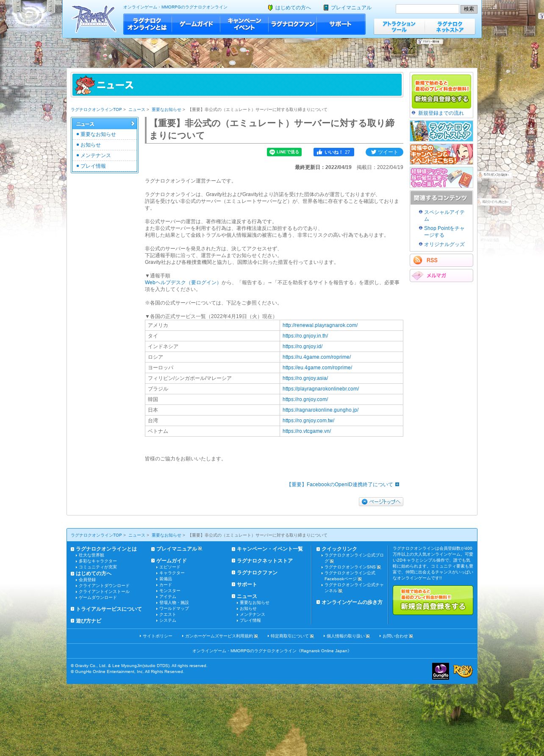Click the ニュース sidebar header arrow
Viewport: 544px width, 756px height.
pos(133,124)
